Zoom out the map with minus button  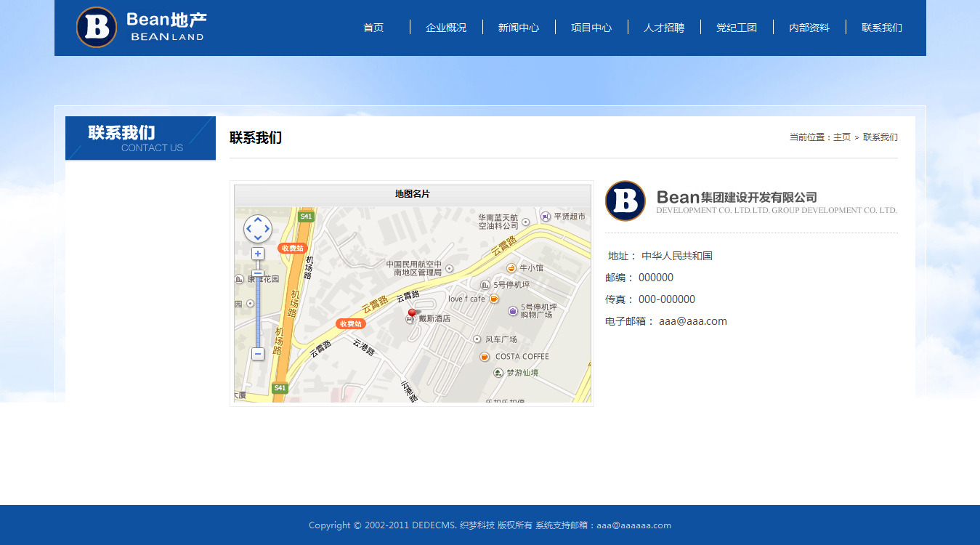(x=258, y=354)
